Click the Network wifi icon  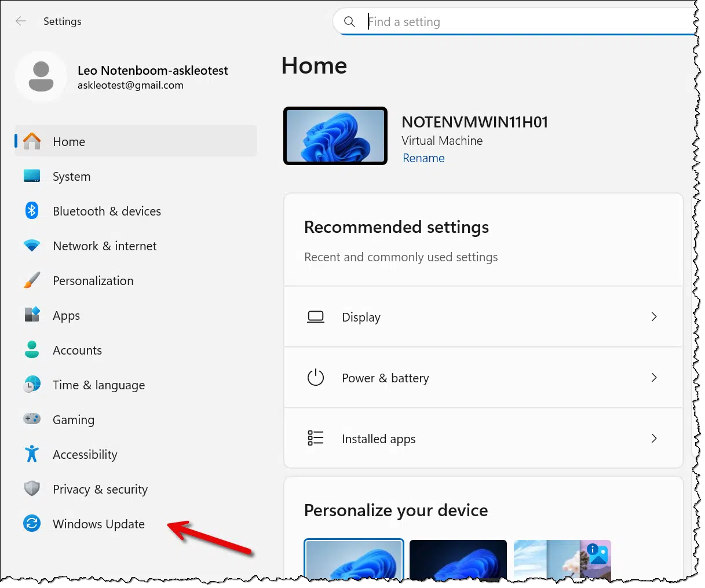point(32,246)
